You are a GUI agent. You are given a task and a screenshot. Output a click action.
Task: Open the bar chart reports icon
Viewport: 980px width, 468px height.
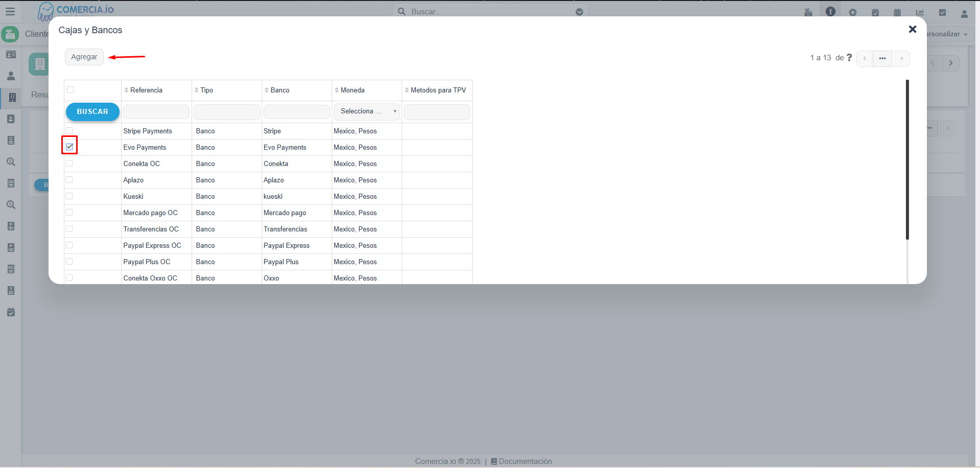[920, 13]
